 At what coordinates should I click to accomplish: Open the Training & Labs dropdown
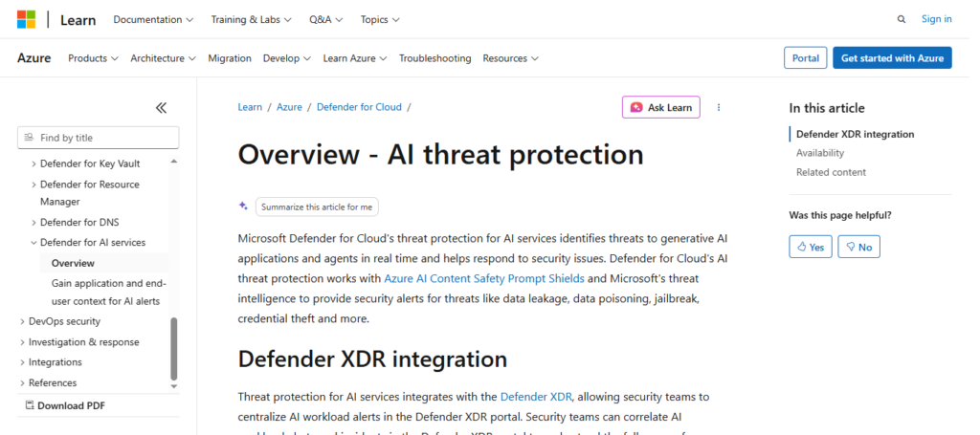click(x=252, y=19)
